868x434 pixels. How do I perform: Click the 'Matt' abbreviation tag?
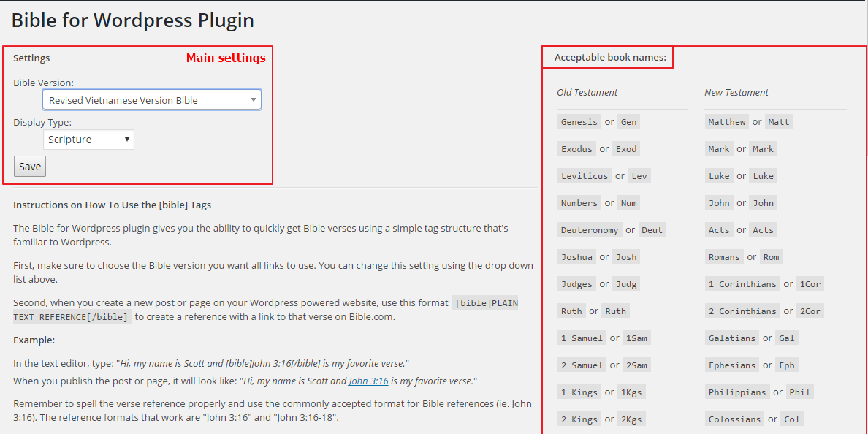780,122
